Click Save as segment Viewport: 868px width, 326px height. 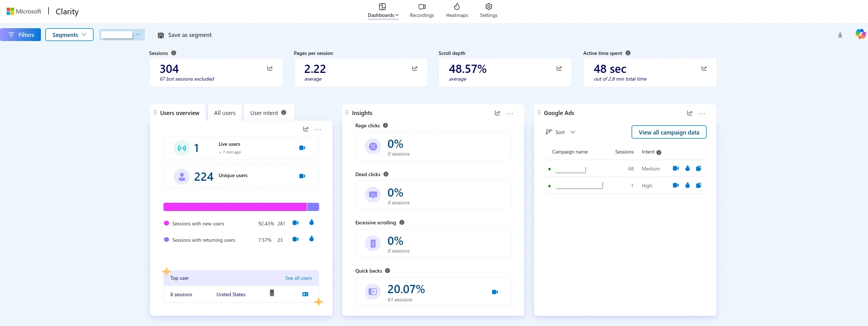pos(184,35)
